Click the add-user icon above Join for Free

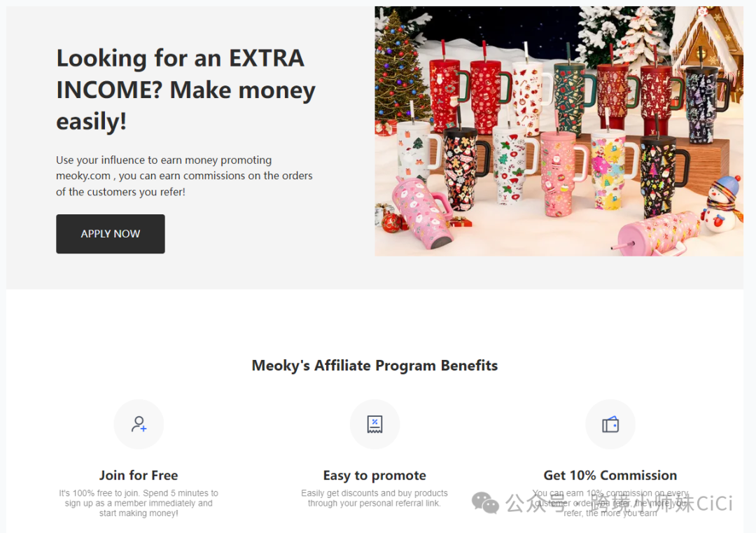pyautogui.click(x=139, y=424)
